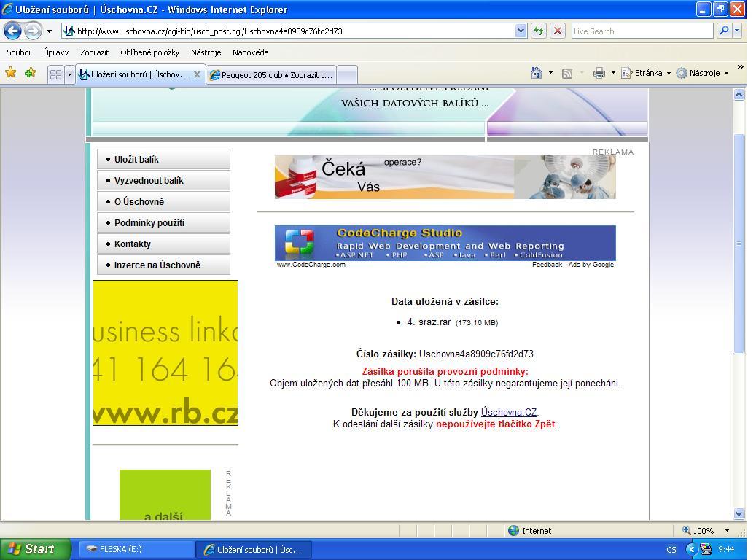This screenshot has height=560, width=756.
Task: Click the Windows Start button
Action: [35, 549]
